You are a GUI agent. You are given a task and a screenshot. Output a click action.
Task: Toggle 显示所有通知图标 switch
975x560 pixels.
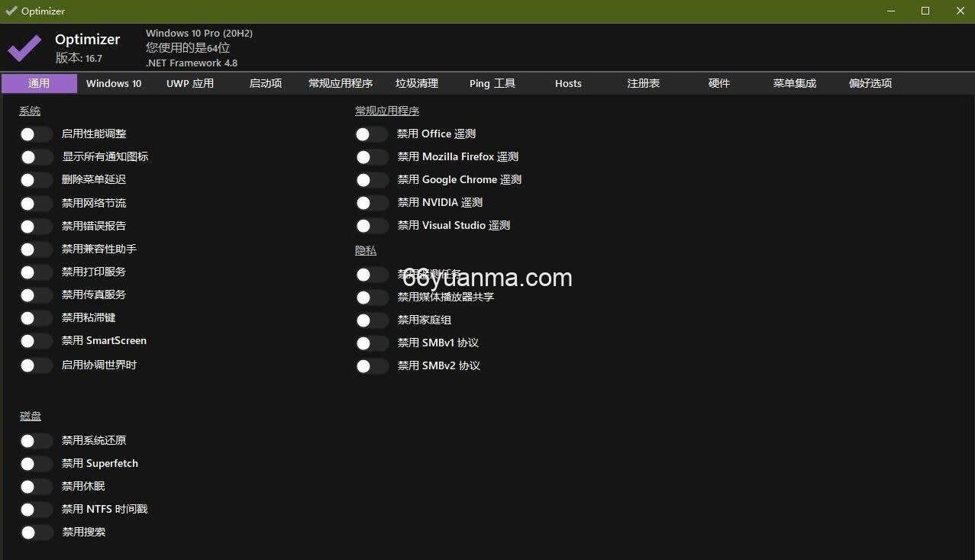point(36,156)
